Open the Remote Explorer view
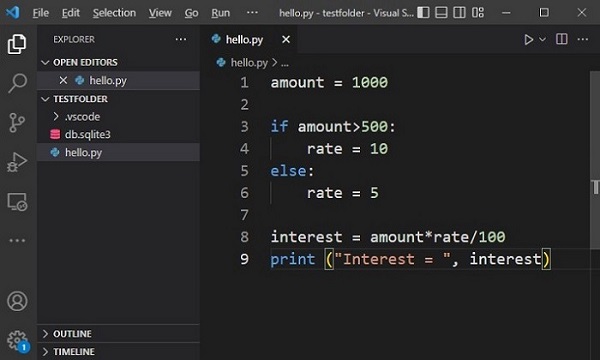The height and width of the screenshot is (360, 600). click(x=17, y=202)
